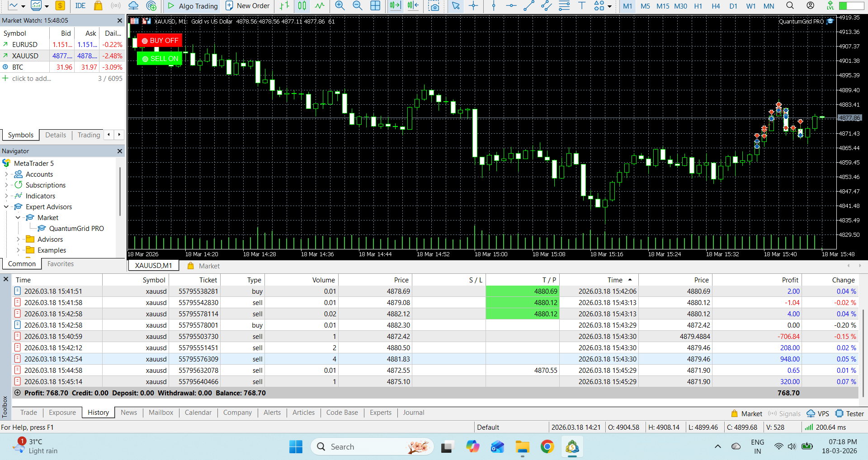868x460 pixels.
Task: Select the Fibonacci retracement tool
Action: pos(564,6)
